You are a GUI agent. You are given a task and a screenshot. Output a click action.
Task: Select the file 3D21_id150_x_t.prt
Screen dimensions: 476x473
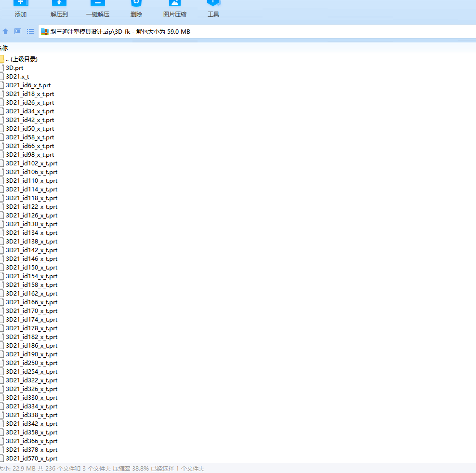pyautogui.click(x=32, y=268)
